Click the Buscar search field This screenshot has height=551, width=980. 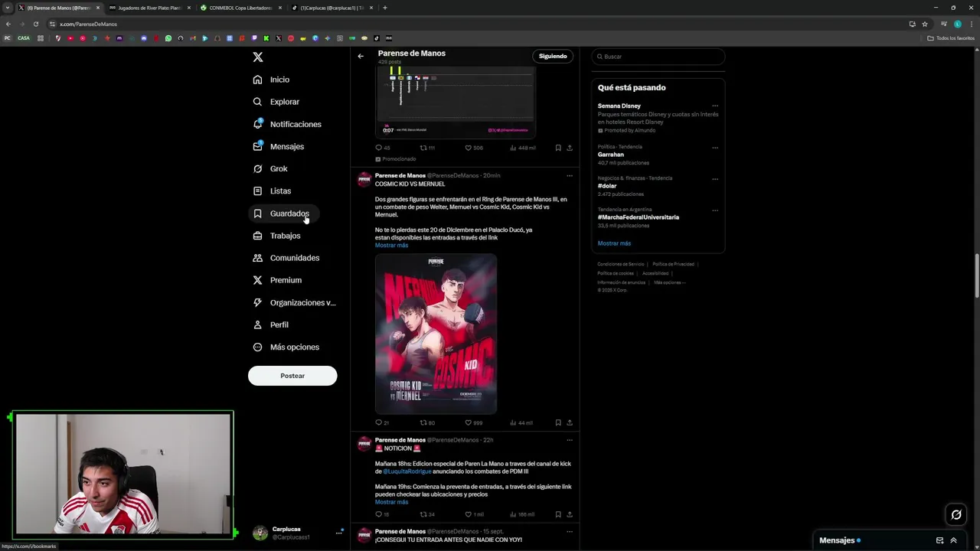658,57
